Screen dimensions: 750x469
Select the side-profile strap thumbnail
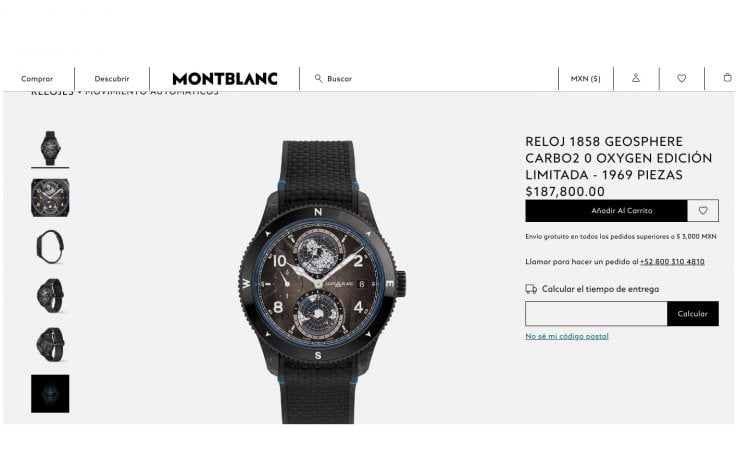[x=50, y=247]
